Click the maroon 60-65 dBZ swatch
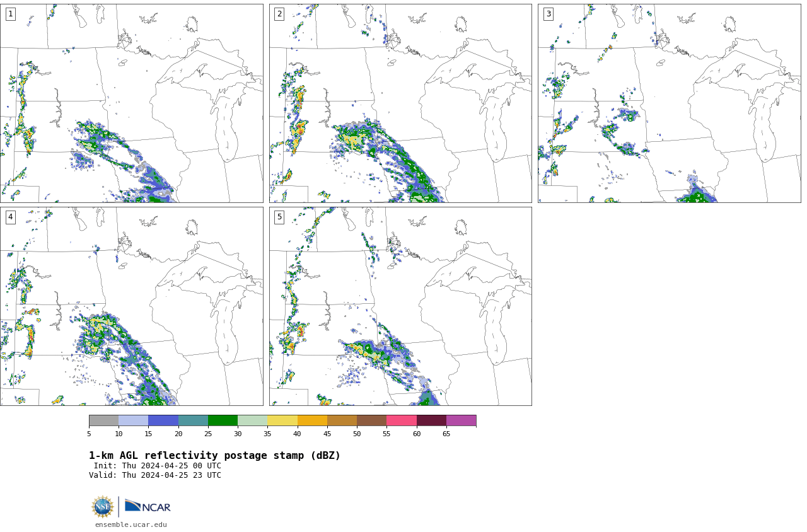The width and height of the screenshot is (807, 532). click(x=431, y=420)
